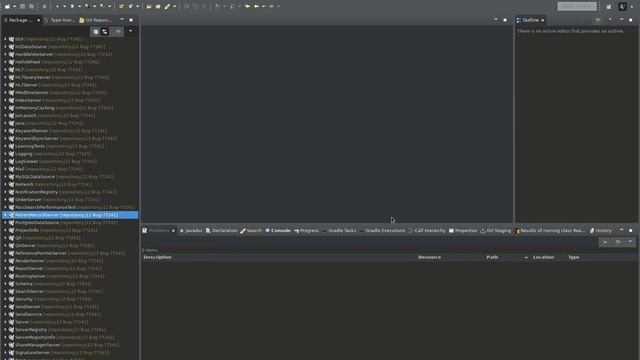The width and height of the screenshot is (640, 360).
Task: Click the PostgresDataSource project icon
Action: tap(11, 222)
